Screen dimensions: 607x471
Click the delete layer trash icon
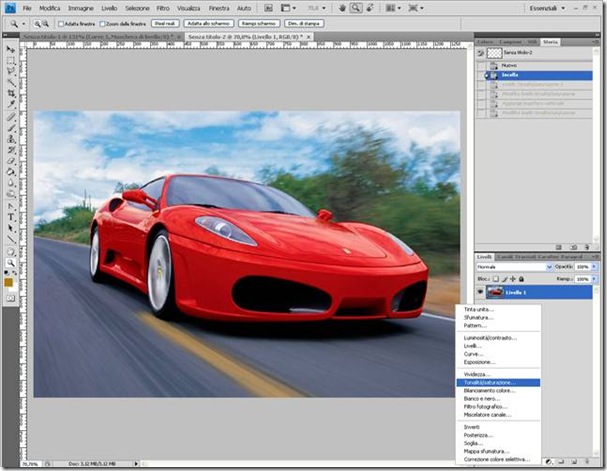[x=587, y=462]
